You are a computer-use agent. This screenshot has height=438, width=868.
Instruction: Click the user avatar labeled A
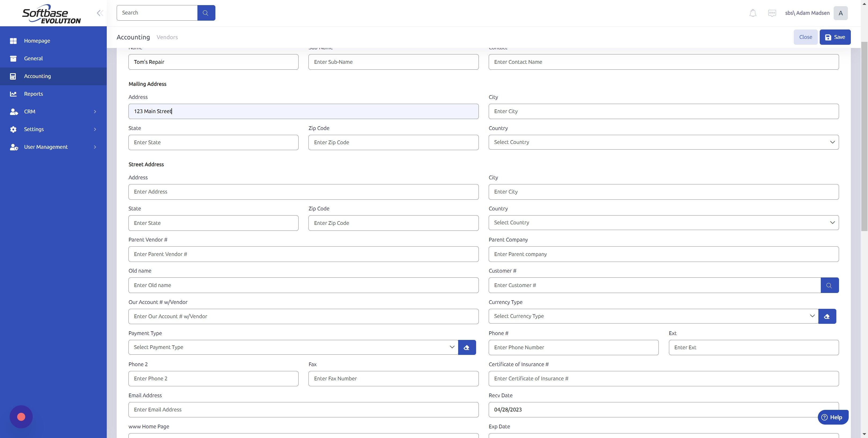pos(841,13)
